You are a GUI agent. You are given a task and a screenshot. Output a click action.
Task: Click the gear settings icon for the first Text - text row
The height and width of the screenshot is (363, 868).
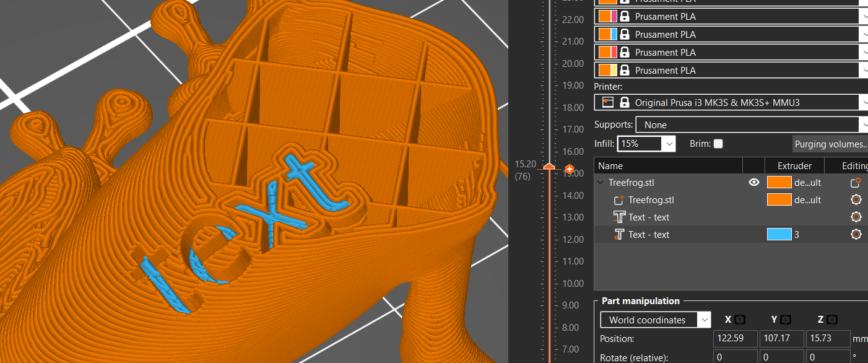tap(856, 217)
